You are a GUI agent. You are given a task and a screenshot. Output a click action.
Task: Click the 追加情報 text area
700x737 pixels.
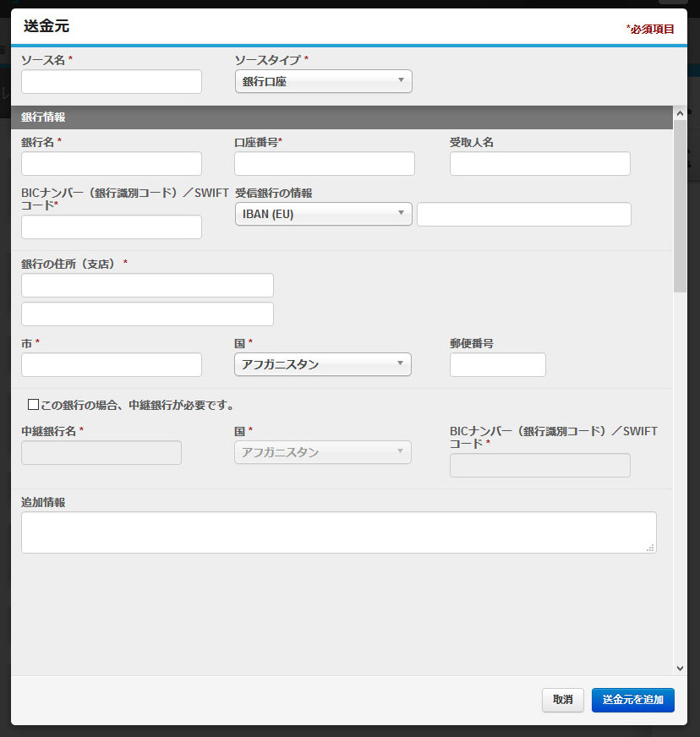338,532
